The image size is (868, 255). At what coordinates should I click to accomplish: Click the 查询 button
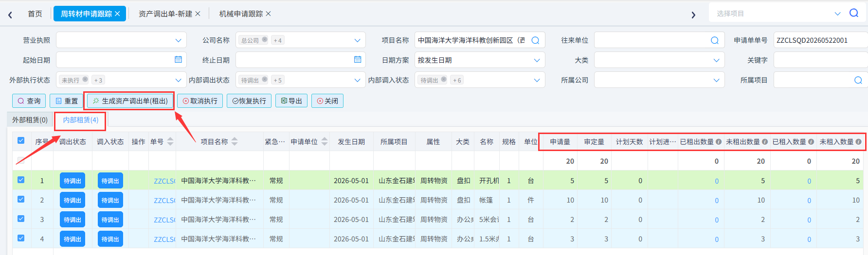(29, 101)
